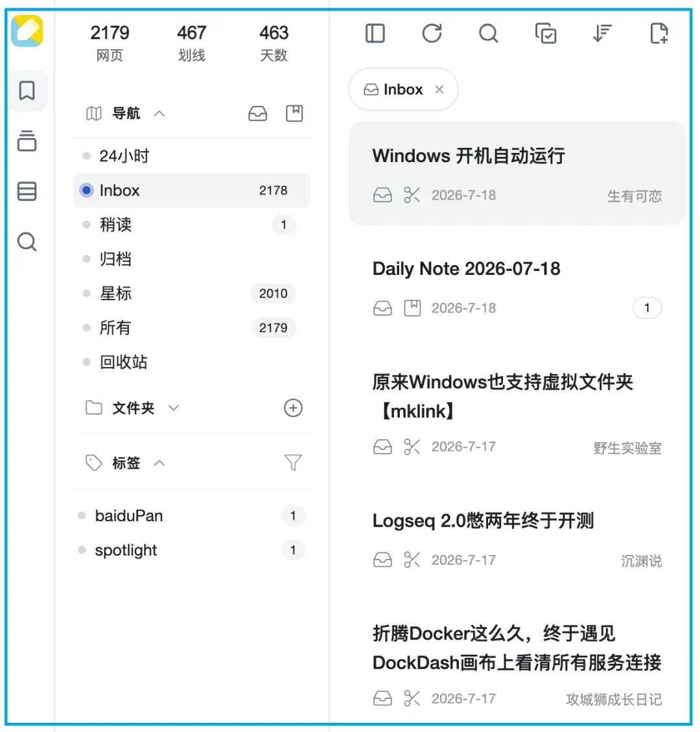Toggle the sidebar panel icon
The height and width of the screenshot is (732, 700).
(x=375, y=34)
